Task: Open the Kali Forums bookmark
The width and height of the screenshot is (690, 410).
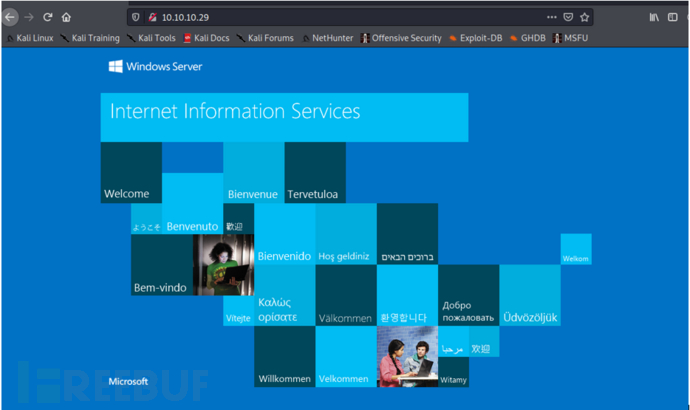Action: tap(265, 38)
